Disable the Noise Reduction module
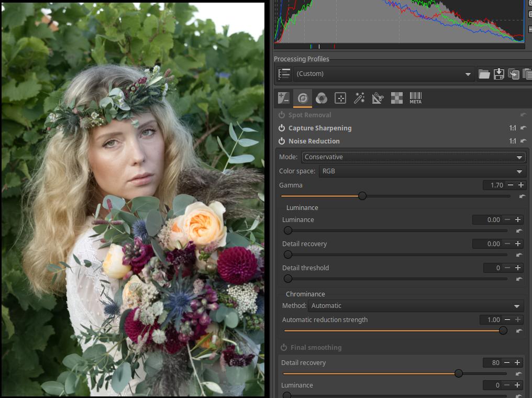 point(282,141)
